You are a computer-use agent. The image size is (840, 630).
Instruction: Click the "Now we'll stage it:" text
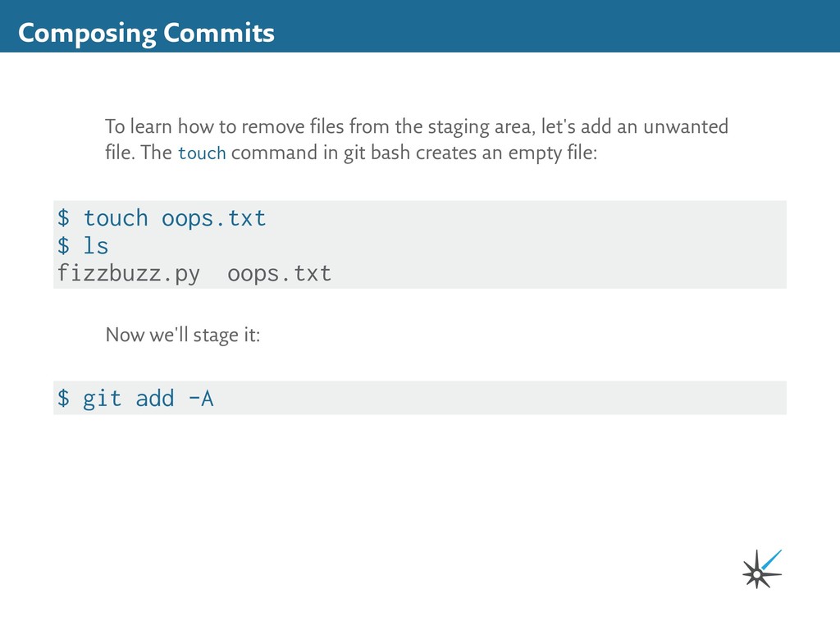182,335
